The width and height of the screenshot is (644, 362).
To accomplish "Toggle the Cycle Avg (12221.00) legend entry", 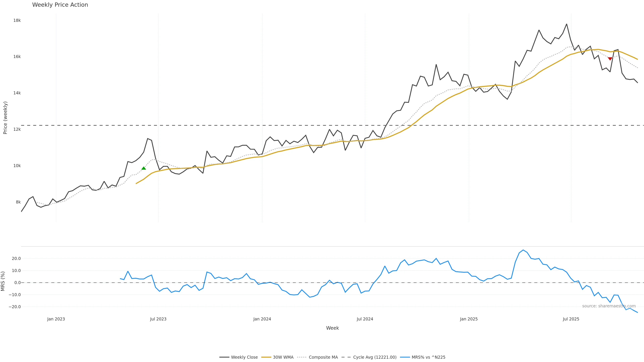I will point(374,357).
